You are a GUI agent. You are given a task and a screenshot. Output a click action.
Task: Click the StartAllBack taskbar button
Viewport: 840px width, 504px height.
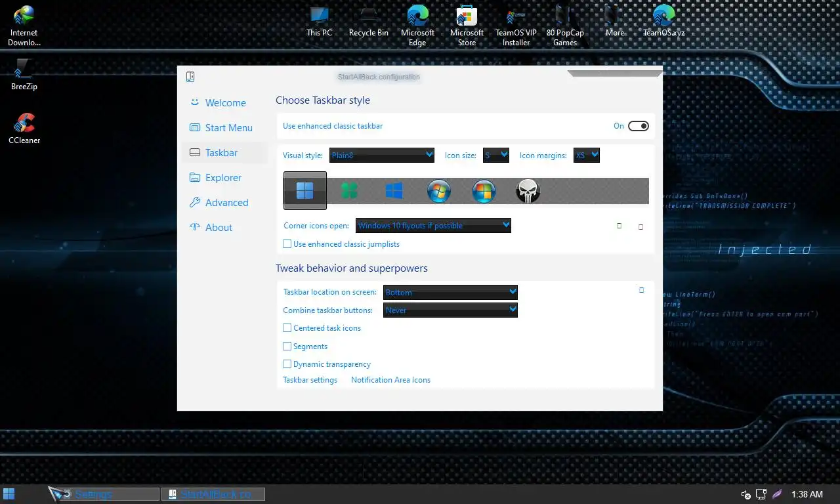point(214,494)
